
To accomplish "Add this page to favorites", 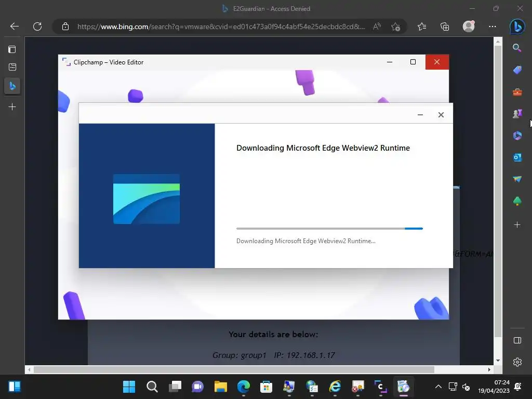I will tap(395, 26).
